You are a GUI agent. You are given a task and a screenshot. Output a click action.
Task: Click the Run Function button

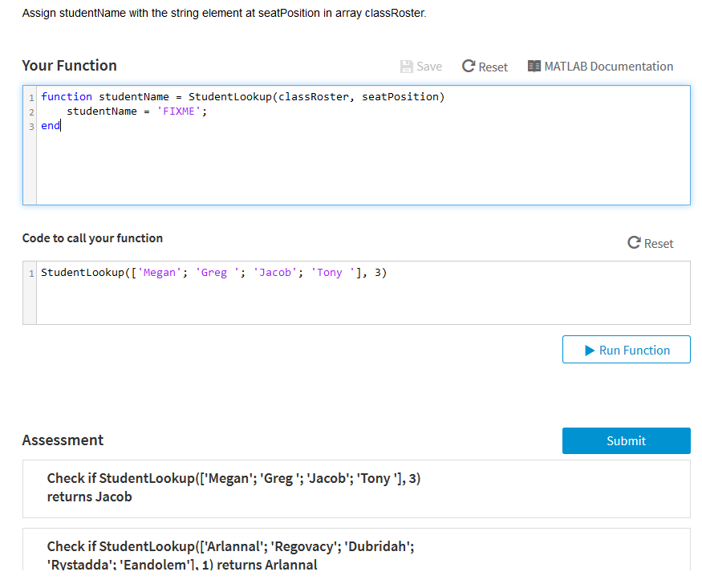[626, 349]
